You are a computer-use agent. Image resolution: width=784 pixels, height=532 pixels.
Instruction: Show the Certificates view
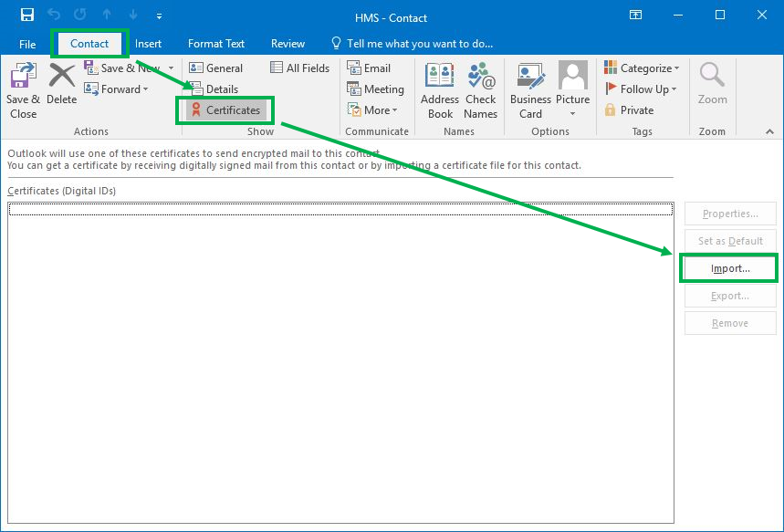225,110
